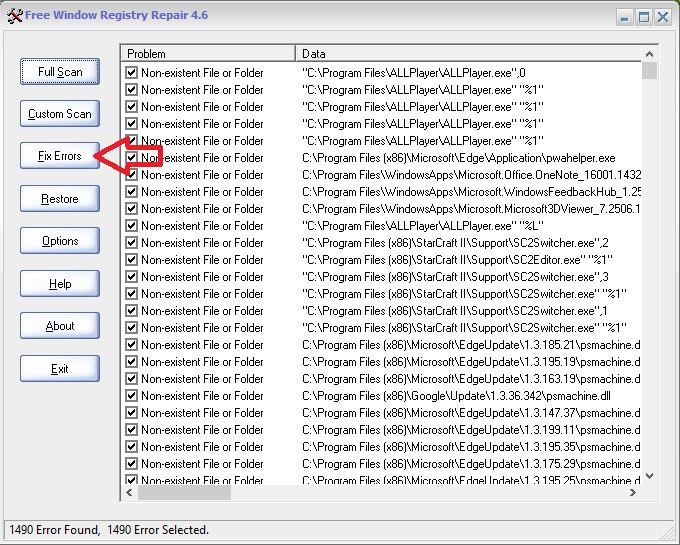Uncheck the pwahelper.exe entry checkbox
680x545 pixels.
pyautogui.click(x=132, y=158)
